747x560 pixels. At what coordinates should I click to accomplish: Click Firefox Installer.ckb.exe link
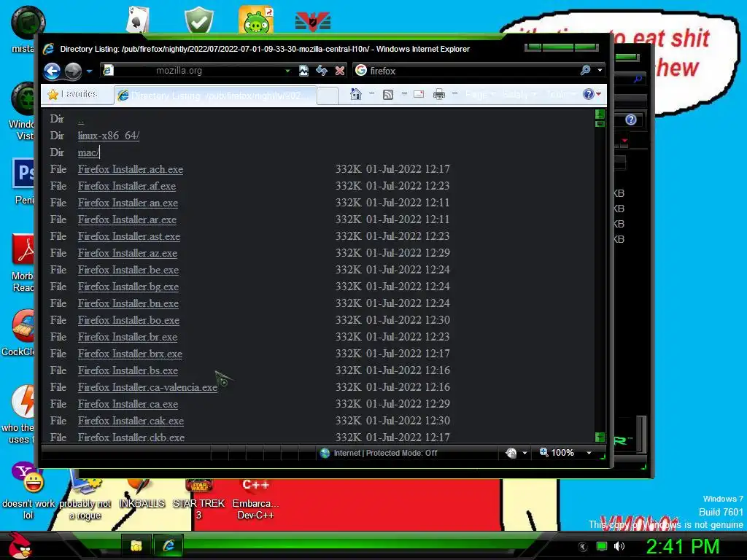click(x=131, y=437)
